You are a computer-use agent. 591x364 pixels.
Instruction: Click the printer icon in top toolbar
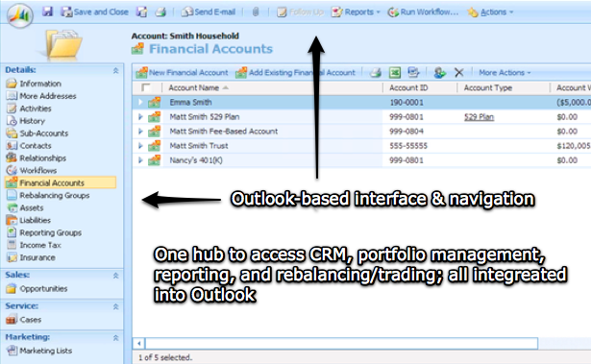click(160, 12)
